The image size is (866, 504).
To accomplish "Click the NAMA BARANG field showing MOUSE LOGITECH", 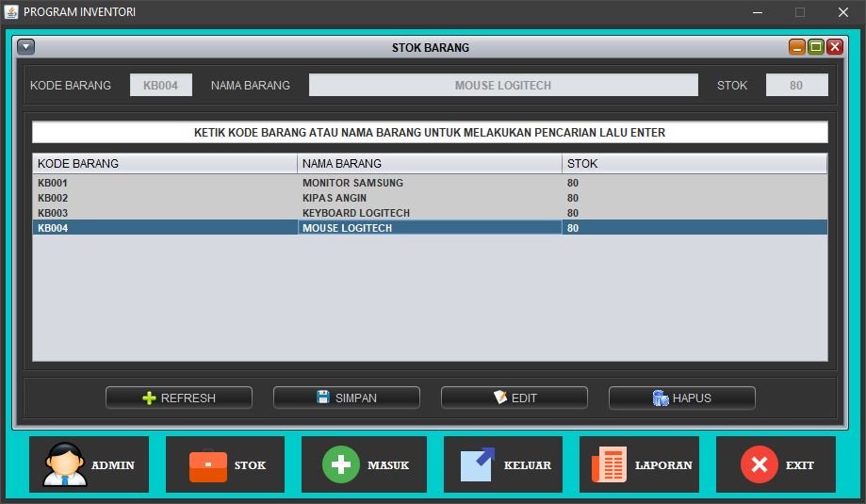I will (503, 86).
